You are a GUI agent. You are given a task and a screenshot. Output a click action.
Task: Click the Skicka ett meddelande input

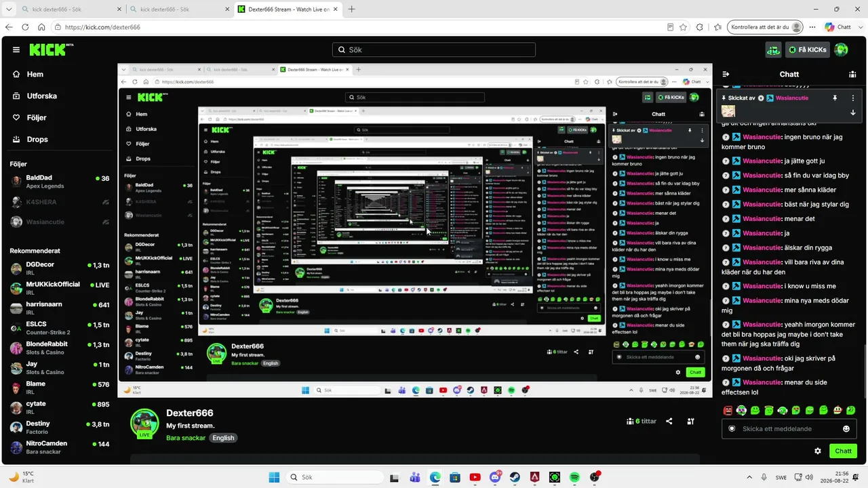[790, 429]
